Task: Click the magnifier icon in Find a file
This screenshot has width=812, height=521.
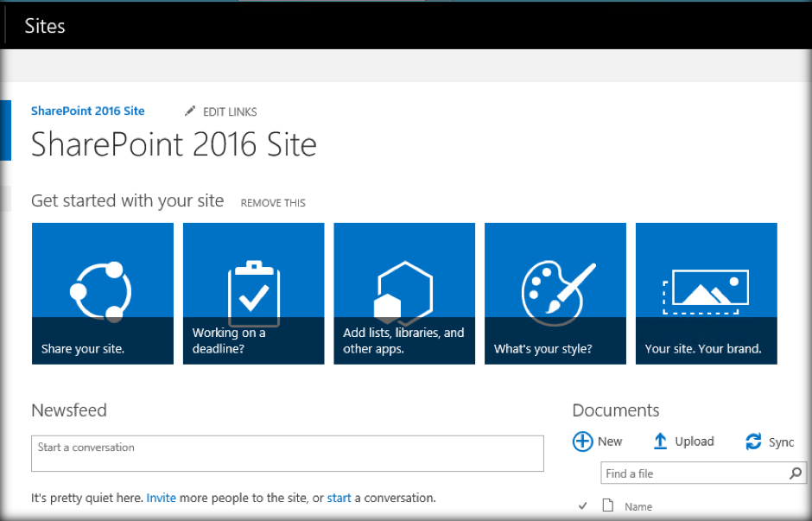Action: [796, 473]
